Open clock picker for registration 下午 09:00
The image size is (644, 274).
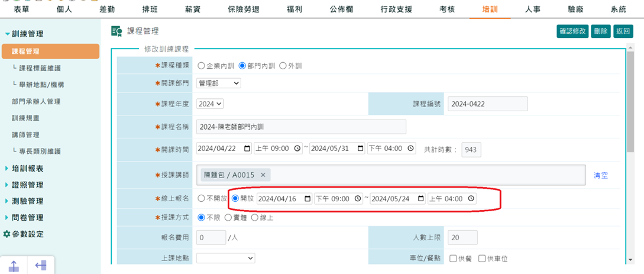click(358, 199)
